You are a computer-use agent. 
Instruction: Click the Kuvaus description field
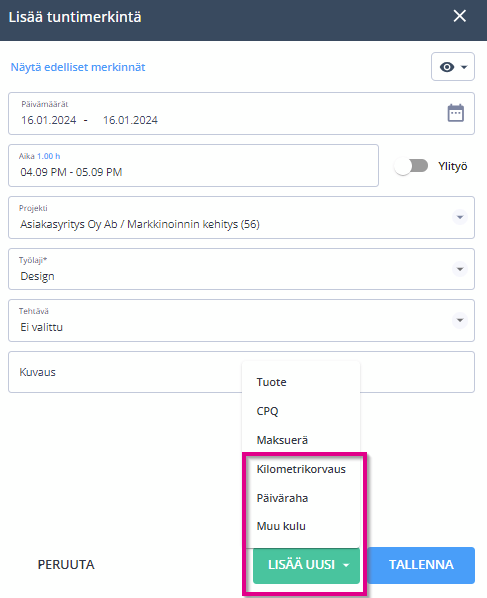[x=241, y=372]
